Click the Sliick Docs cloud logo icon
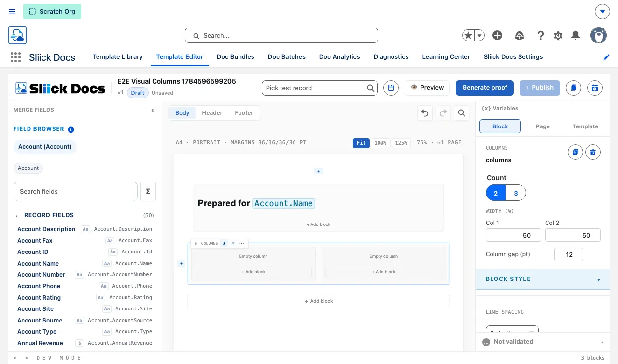 (x=17, y=35)
